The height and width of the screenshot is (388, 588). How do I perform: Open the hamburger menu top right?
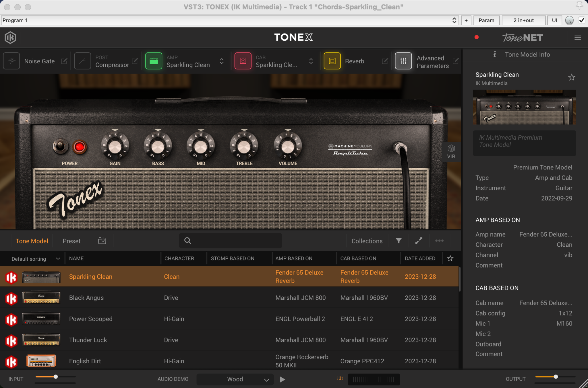click(x=578, y=38)
